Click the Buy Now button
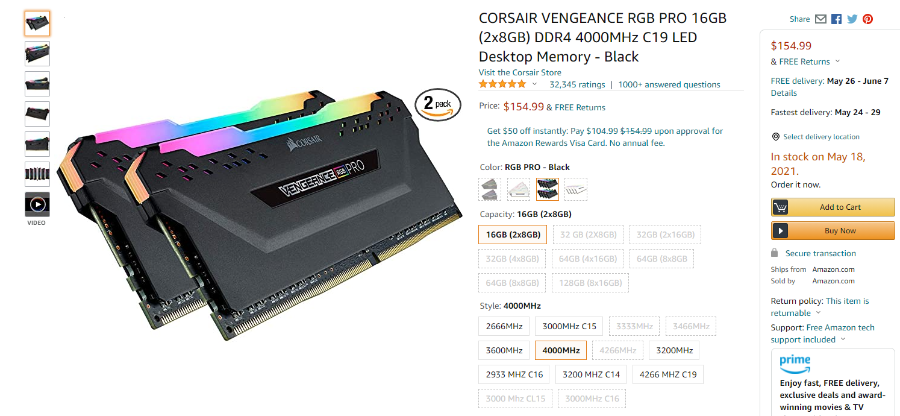 [832, 231]
